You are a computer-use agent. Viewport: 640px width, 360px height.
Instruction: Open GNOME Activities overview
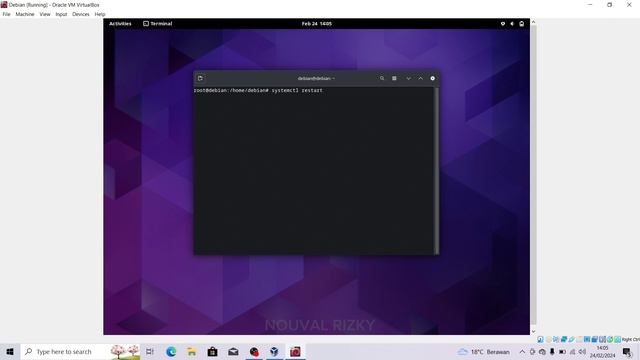(120, 24)
